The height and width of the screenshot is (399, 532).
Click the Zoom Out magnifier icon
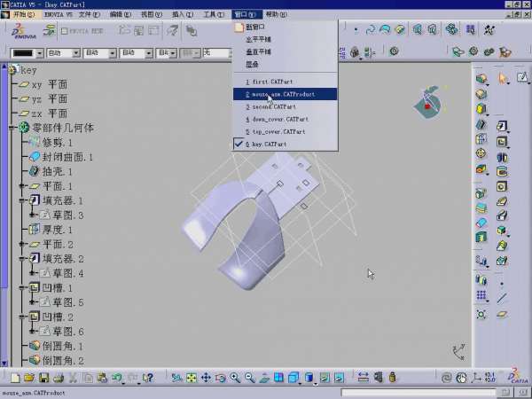tap(250, 378)
